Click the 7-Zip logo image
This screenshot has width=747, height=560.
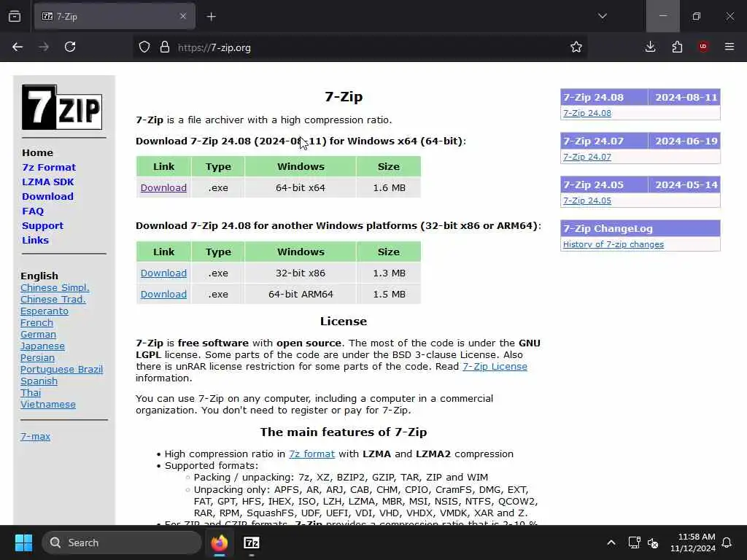(62, 107)
